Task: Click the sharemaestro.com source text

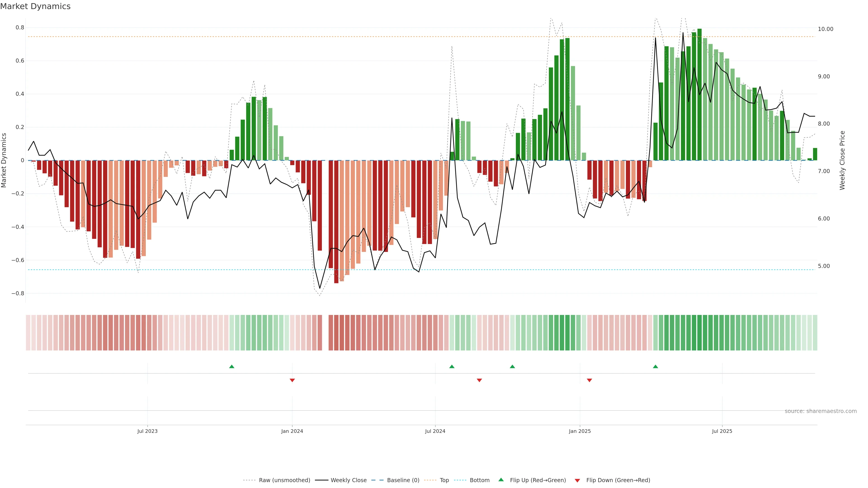Action: click(821, 411)
